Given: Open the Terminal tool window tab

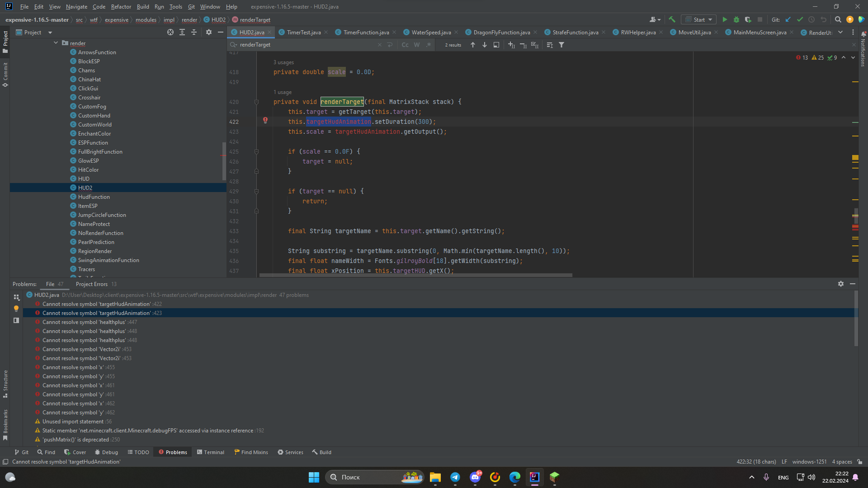Looking at the screenshot, I should tap(211, 452).
